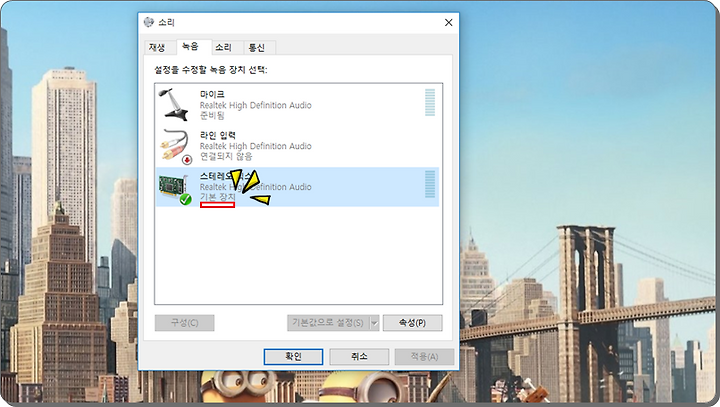Open the 소리 tab
The width and height of the screenshot is (720, 407).
(x=224, y=47)
